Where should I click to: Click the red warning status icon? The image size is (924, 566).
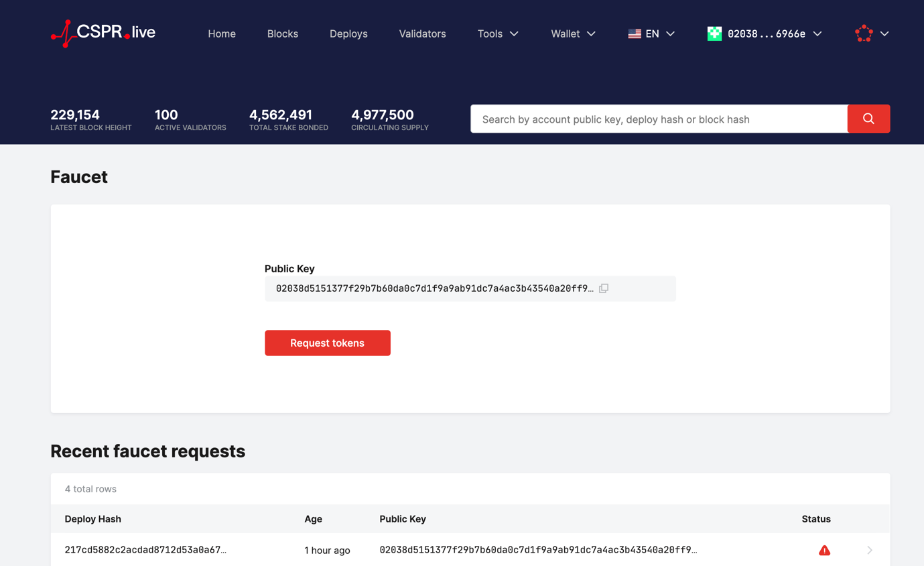(x=824, y=550)
